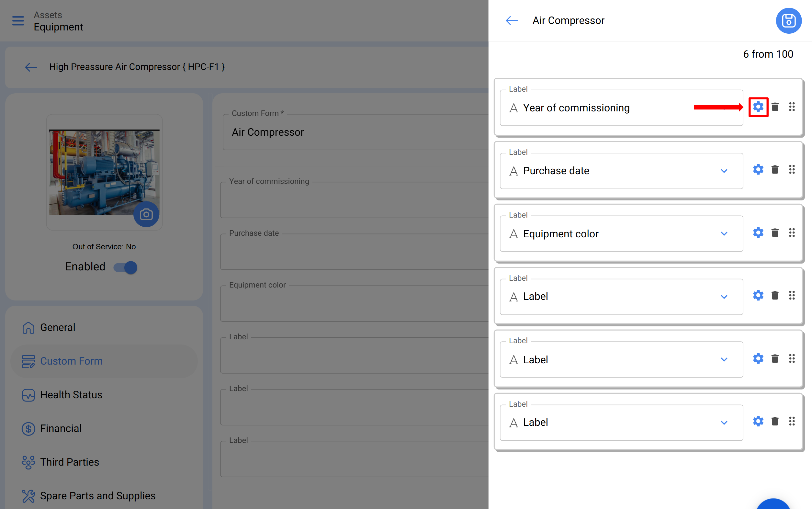Select the Third Parties menu item

point(69,462)
